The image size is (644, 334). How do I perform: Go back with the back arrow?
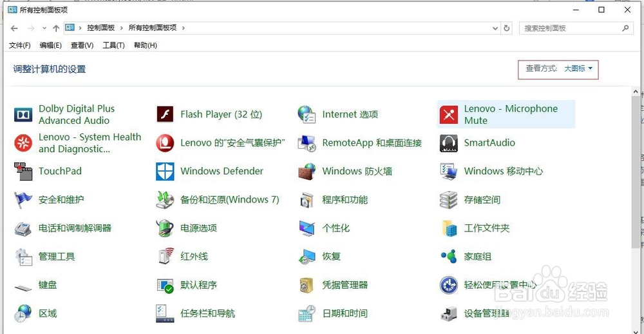[x=14, y=28]
